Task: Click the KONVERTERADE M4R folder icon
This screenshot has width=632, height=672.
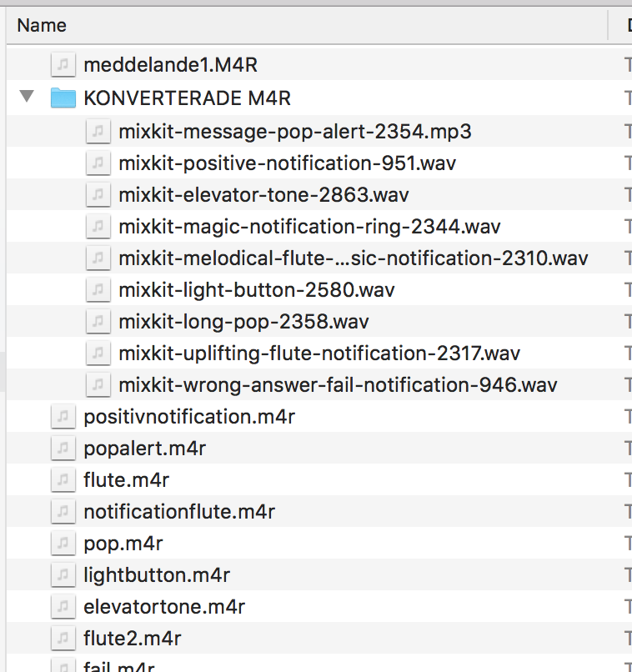Action: pyautogui.click(x=63, y=98)
